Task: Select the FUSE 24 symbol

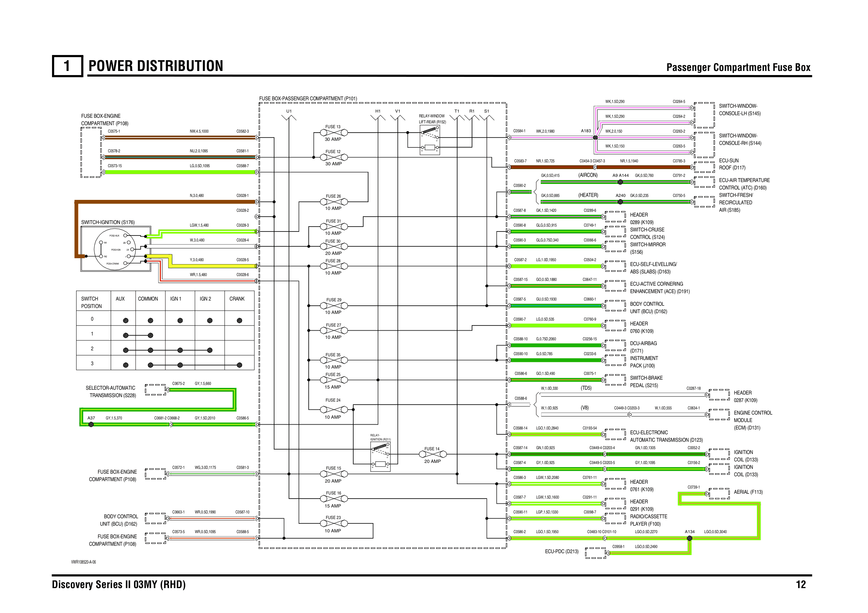Action: 334,409
